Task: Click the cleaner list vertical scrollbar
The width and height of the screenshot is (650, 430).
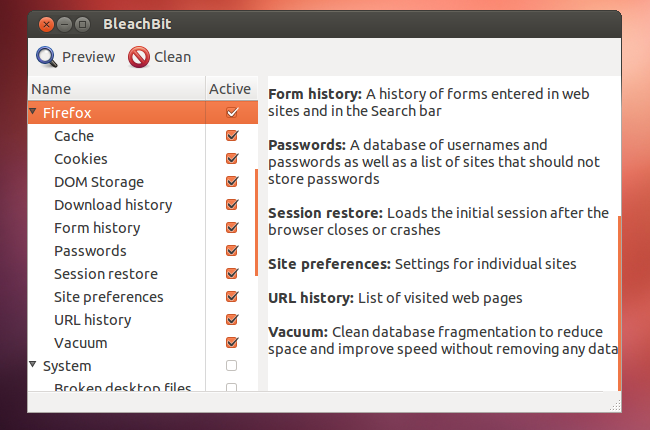Action: click(x=257, y=222)
